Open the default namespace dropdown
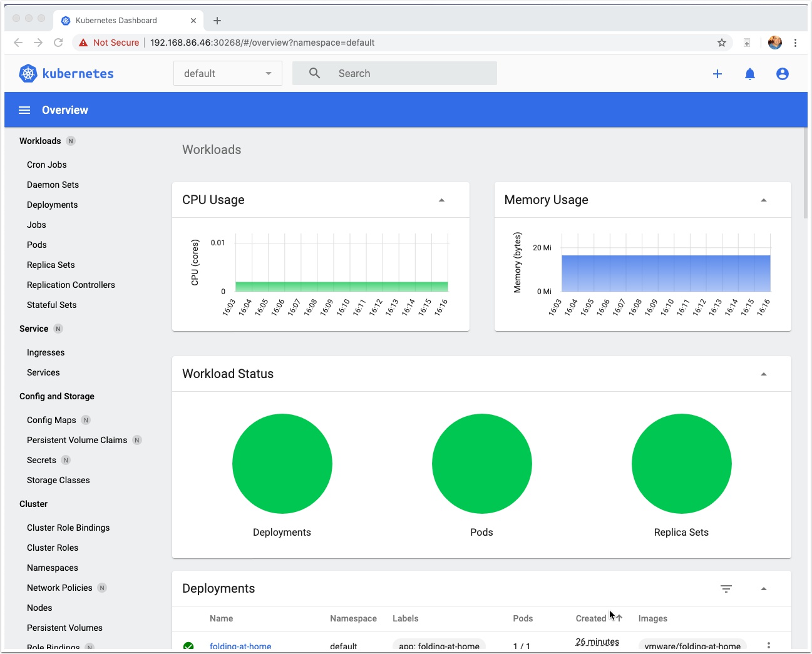 pos(228,73)
